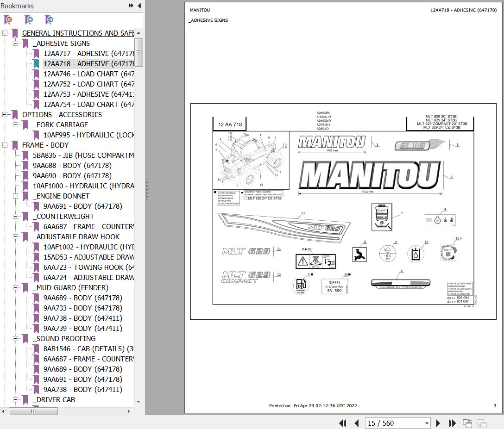Screen dimensions: 504x429
Task: Open bookmark 9AA690 - BODY (647178)
Action: tap(72, 176)
